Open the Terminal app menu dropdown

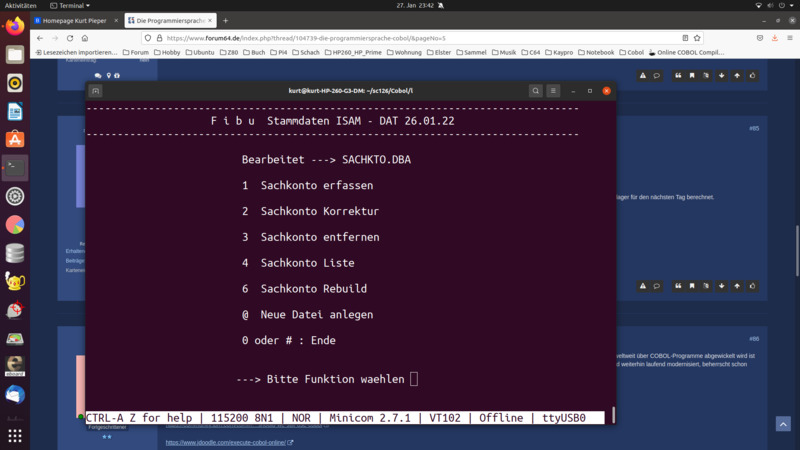pos(75,5)
